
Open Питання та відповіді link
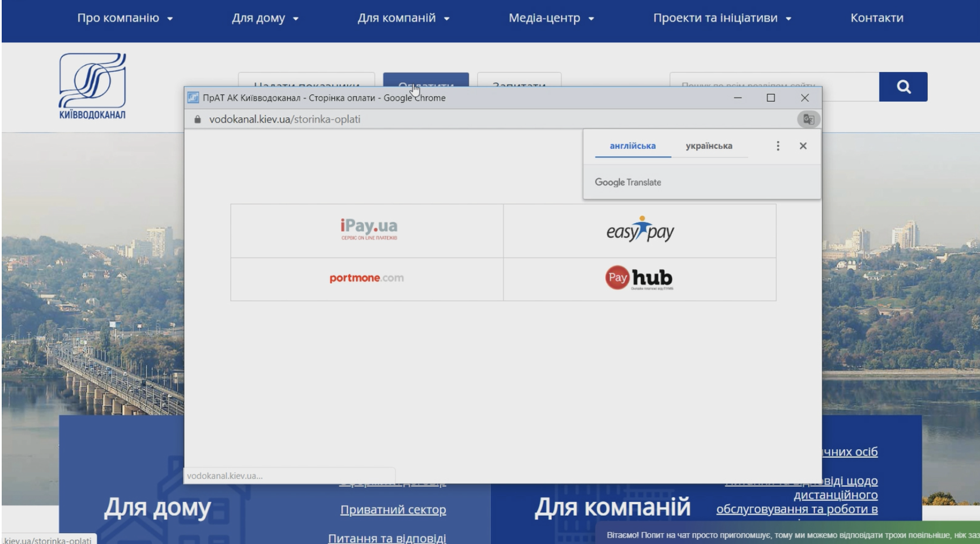click(387, 537)
